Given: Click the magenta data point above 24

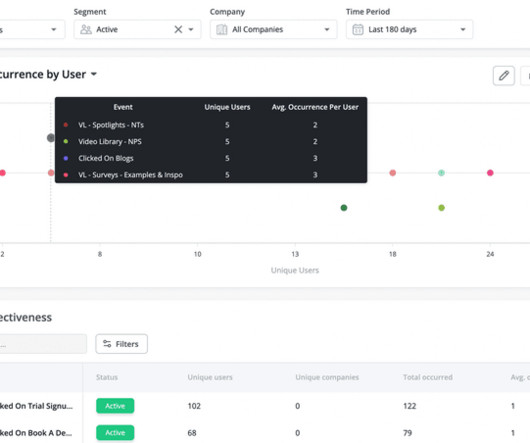Looking at the screenshot, I should (x=490, y=173).
